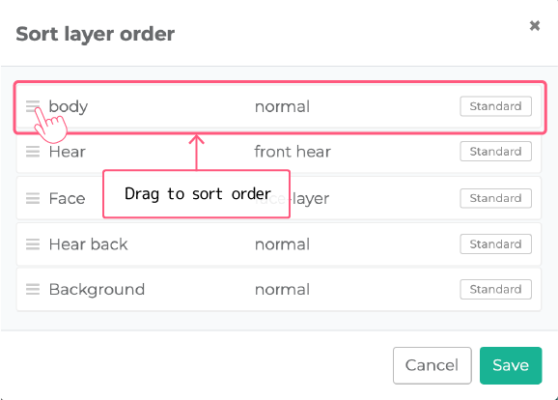The width and height of the screenshot is (558, 400).
Task: Click the Hear back layer drag handle
Action: (x=33, y=244)
